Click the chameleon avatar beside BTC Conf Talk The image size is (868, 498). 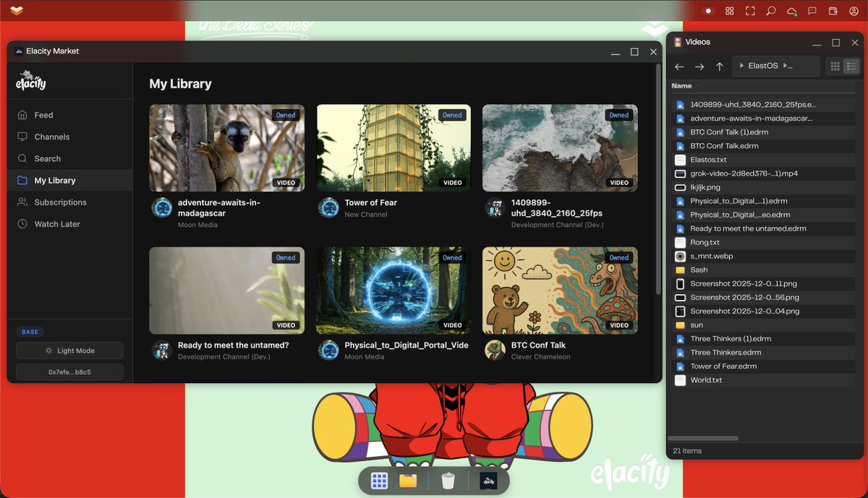[x=495, y=350]
